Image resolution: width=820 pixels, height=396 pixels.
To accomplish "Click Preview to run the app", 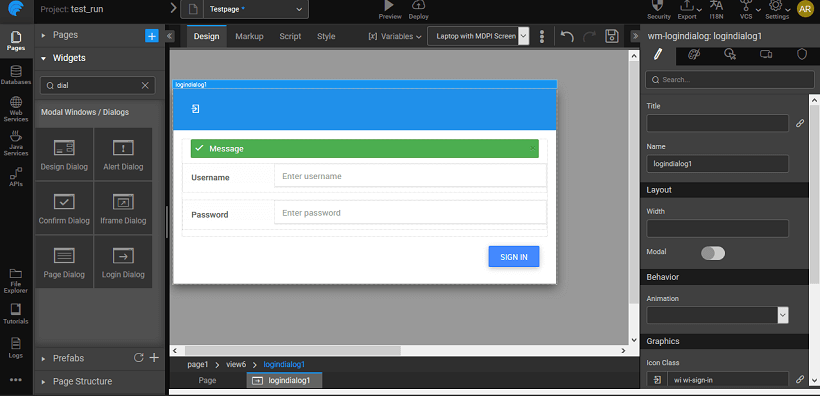I will (390, 10).
